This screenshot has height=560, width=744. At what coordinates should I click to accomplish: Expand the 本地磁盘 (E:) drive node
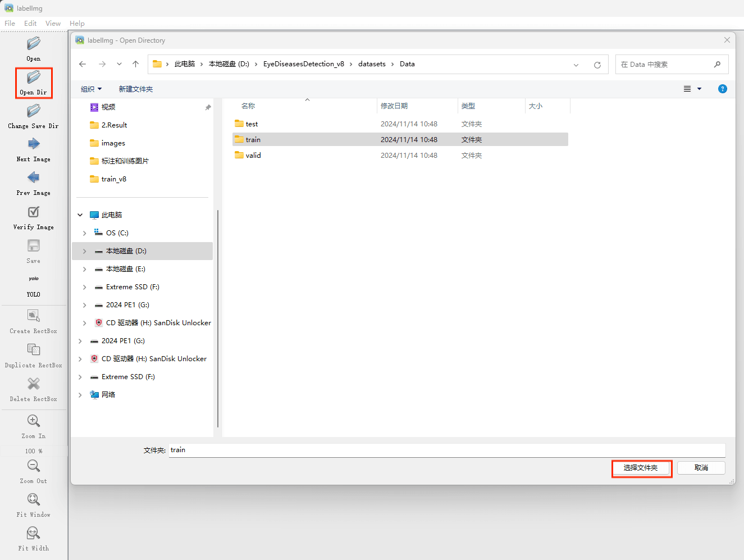click(x=85, y=269)
